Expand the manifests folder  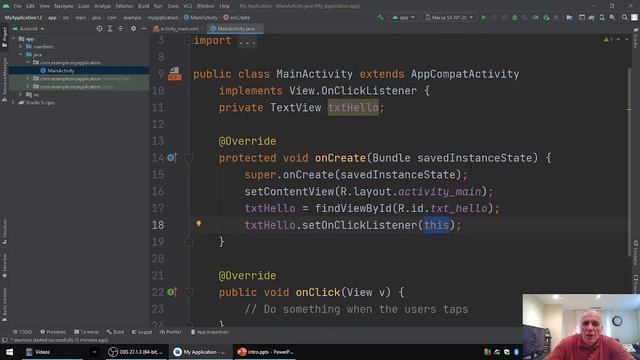pyautogui.click(x=21, y=47)
